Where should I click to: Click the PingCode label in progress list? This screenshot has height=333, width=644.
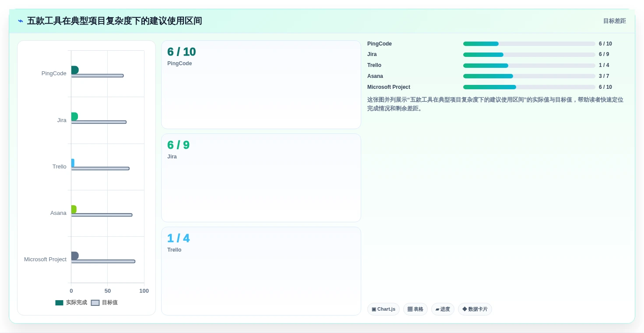pyautogui.click(x=380, y=44)
